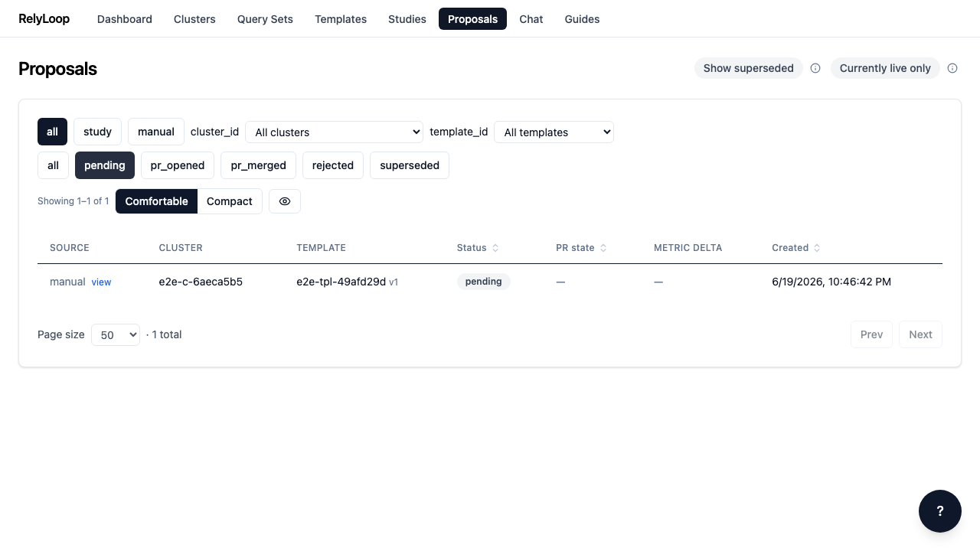
Task: Sort by Created column arrows
Action: pyautogui.click(x=817, y=248)
